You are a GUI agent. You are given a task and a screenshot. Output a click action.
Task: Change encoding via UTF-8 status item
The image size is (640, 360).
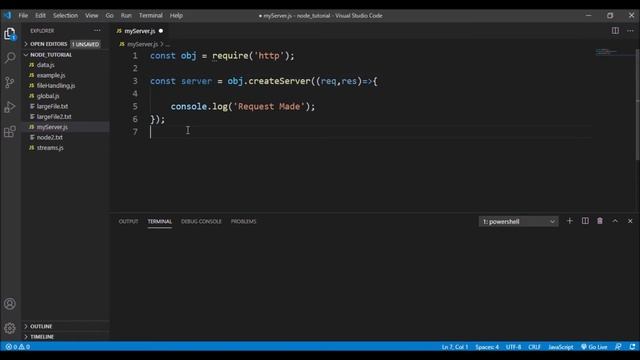513,347
